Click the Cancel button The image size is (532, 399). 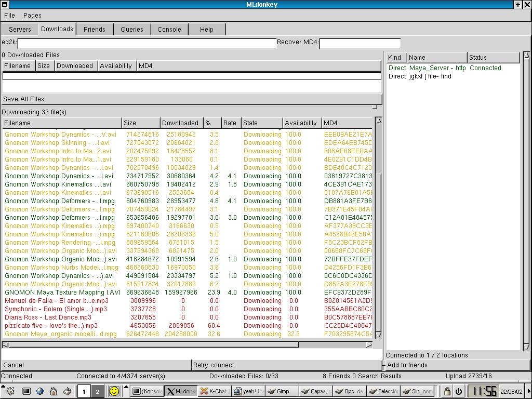tap(96, 365)
